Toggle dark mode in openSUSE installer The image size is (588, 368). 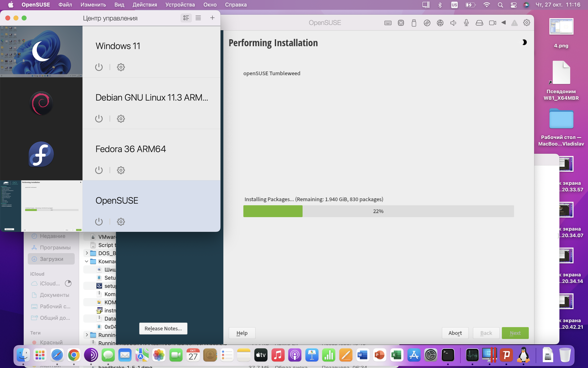pos(524,42)
